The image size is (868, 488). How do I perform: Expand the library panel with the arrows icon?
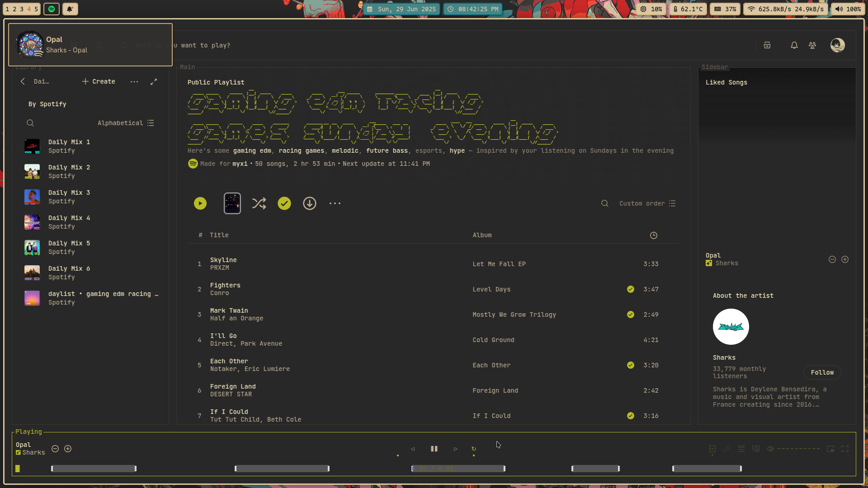154,81
